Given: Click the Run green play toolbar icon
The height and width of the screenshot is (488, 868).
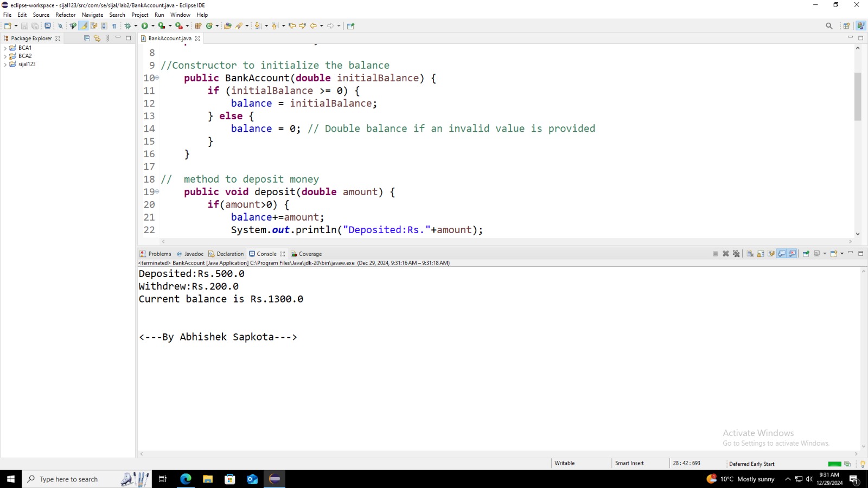Looking at the screenshot, I should 145,25.
